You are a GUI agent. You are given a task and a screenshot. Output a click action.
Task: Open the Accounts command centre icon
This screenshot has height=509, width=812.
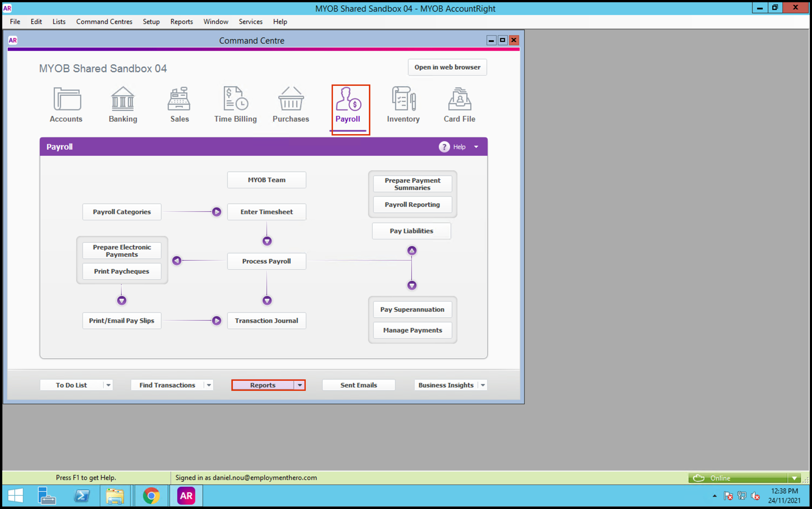[67, 99]
